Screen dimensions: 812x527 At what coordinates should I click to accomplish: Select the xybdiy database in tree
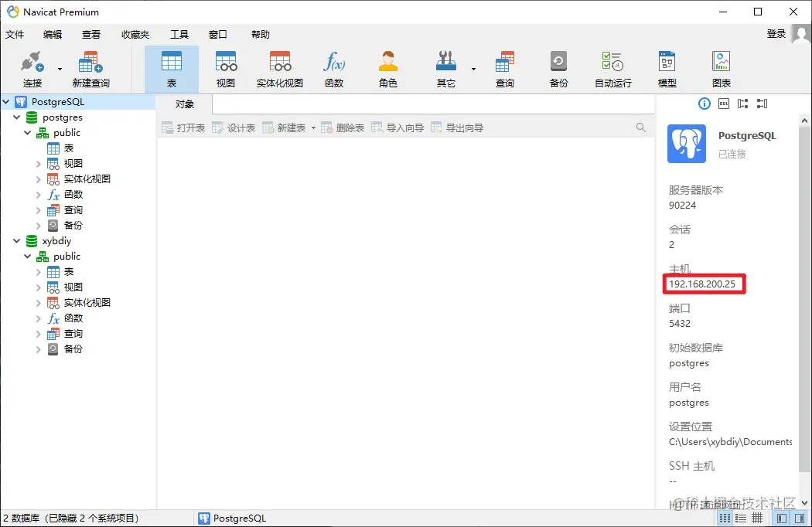pyautogui.click(x=56, y=241)
